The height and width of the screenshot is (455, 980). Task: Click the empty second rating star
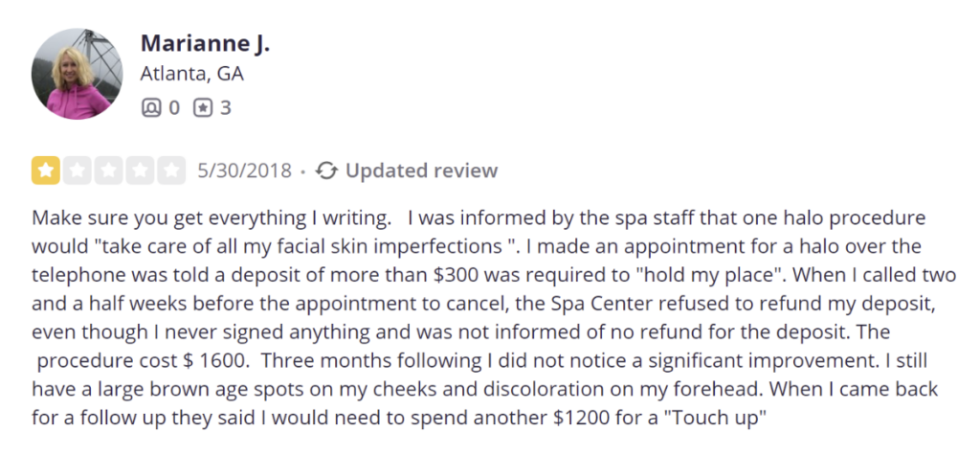[x=77, y=171]
